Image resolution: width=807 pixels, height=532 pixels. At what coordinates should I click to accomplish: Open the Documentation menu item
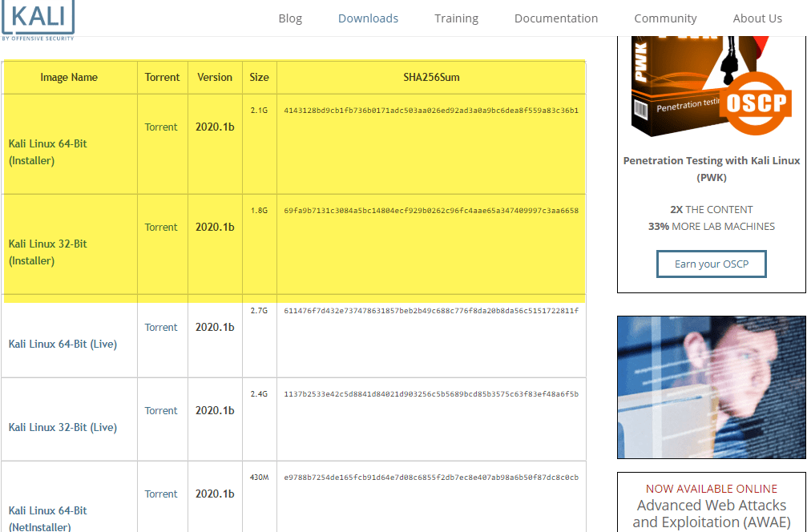pyautogui.click(x=556, y=18)
